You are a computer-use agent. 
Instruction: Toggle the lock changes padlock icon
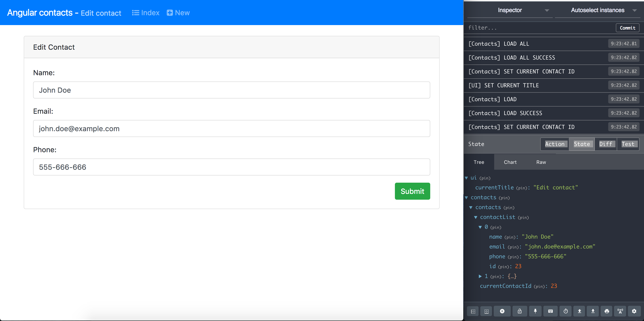pos(519,311)
